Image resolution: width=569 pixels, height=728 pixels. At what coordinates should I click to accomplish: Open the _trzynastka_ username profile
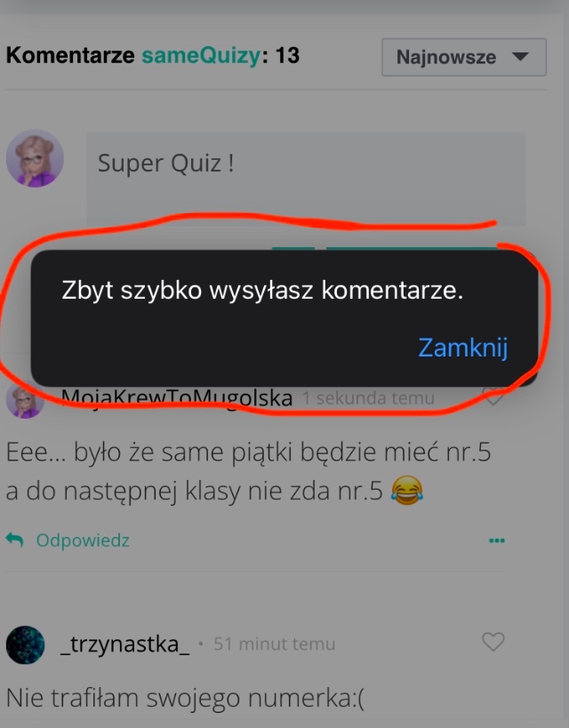click(x=125, y=644)
